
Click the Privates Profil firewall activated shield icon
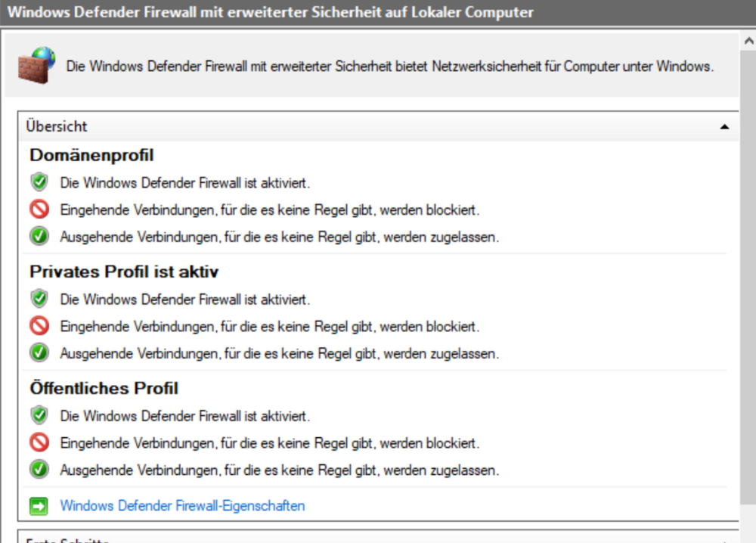[39, 299]
